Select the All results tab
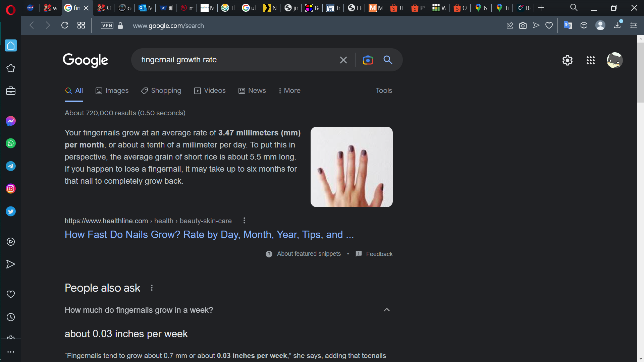The height and width of the screenshot is (362, 644). tap(74, 90)
